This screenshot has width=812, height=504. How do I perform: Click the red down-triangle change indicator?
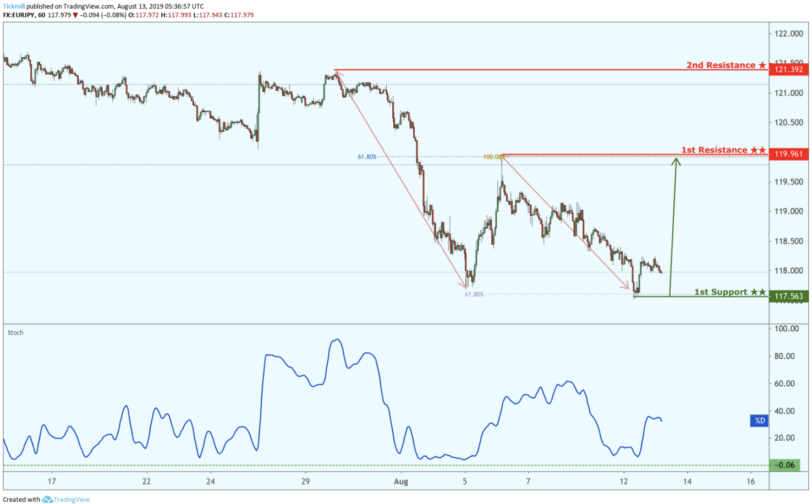pos(75,15)
